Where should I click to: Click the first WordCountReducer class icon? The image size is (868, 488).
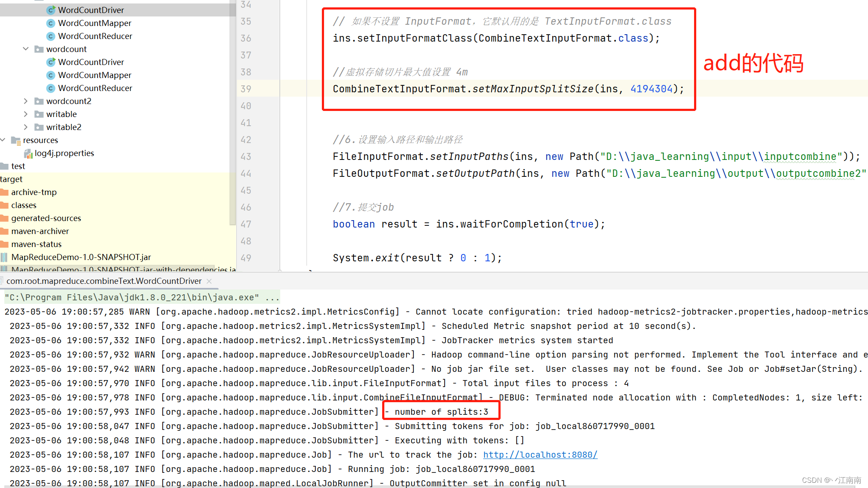click(51, 36)
